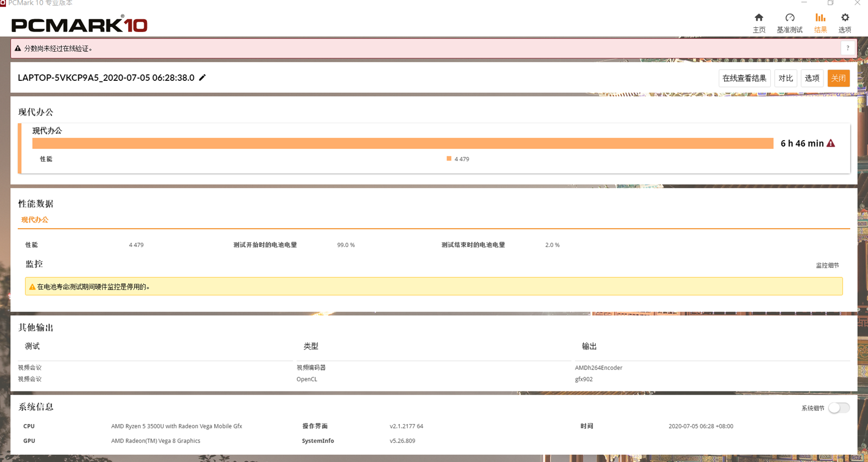Click the 对比 compare button
The image size is (868, 462).
(786, 78)
